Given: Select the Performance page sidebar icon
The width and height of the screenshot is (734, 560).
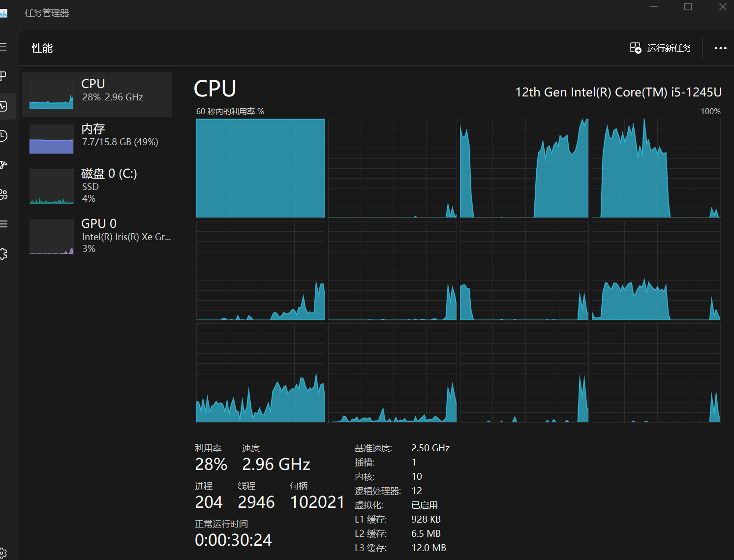Looking at the screenshot, I should tap(3, 106).
